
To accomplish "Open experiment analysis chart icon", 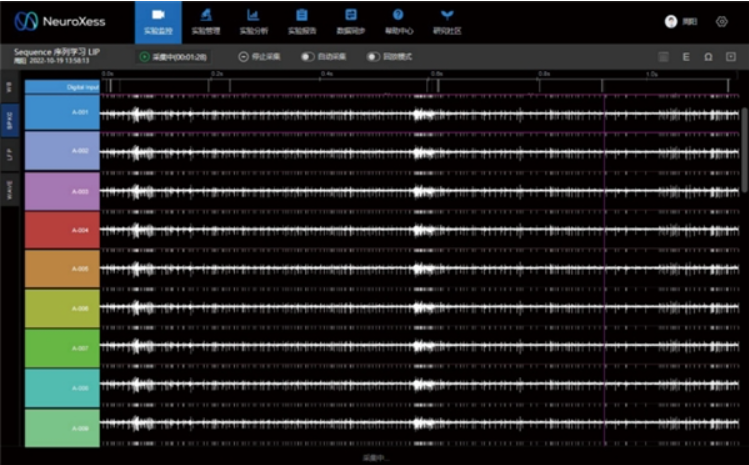I will 253,20.
